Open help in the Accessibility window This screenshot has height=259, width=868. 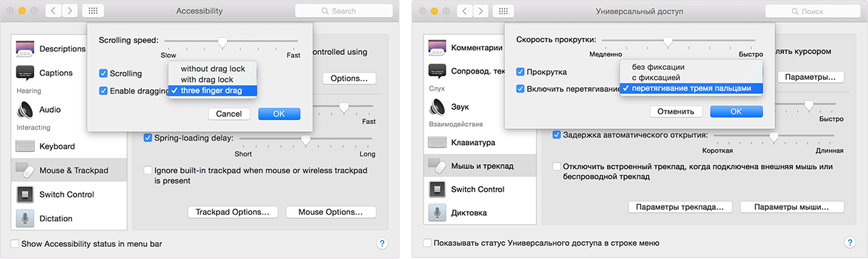(x=382, y=243)
